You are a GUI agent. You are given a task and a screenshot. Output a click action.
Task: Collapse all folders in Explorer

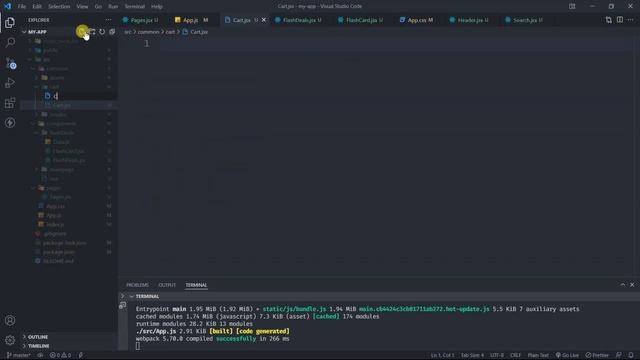click(x=112, y=31)
